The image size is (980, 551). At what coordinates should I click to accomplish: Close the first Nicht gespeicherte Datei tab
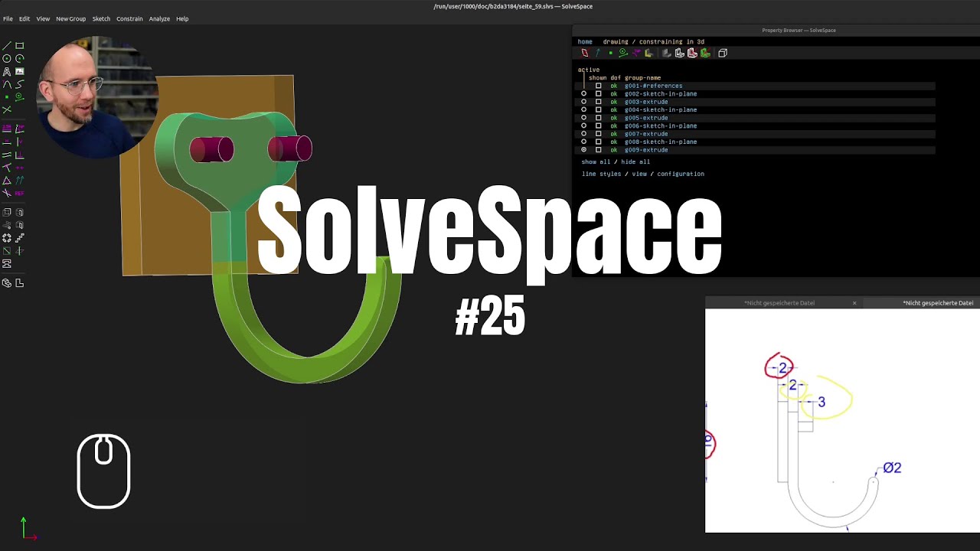tap(854, 303)
